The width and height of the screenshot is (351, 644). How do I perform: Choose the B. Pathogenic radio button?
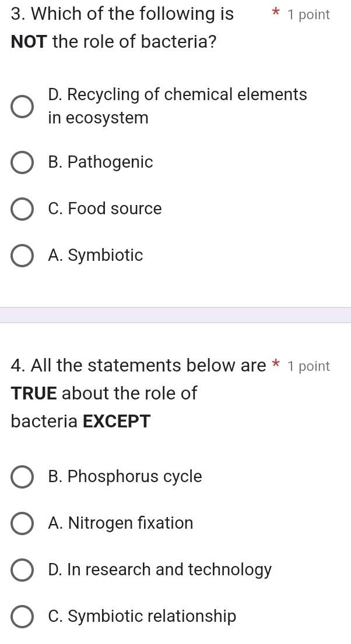[22, 163]
